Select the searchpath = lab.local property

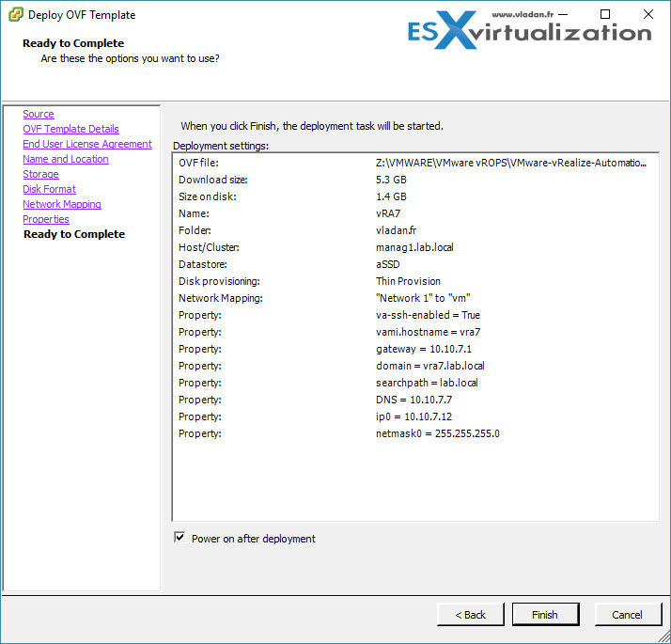[427, 383]
